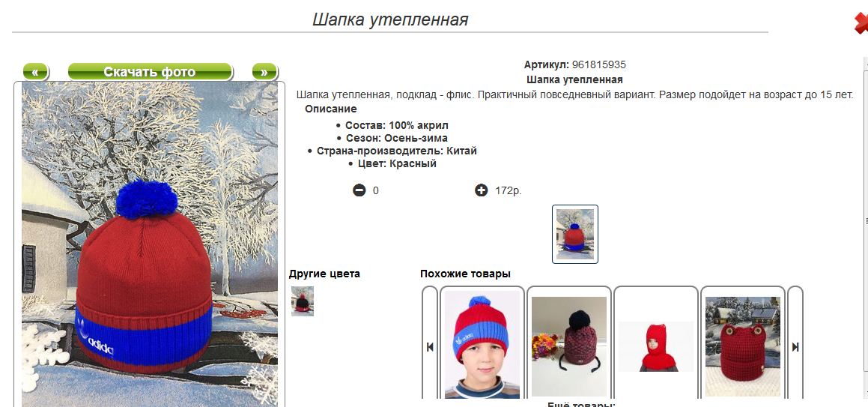Screen dimensions: 868x407
Task: Click the price 172р. label
Action: [x=509, y=191]
